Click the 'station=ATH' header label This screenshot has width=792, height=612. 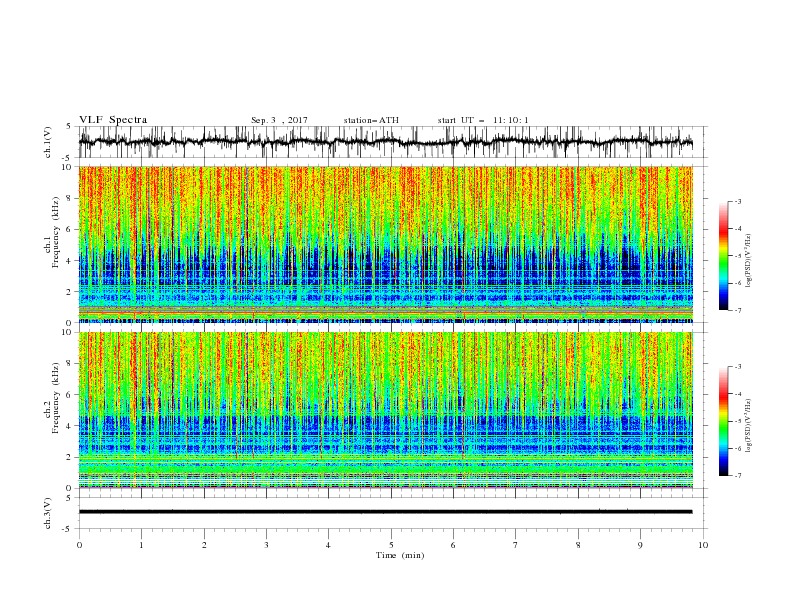coord(371,120)
